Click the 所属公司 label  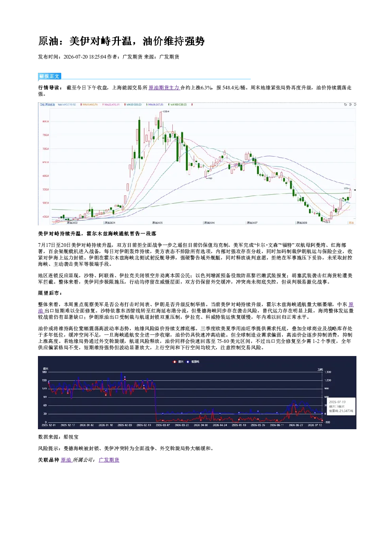[x=84, y=460]
